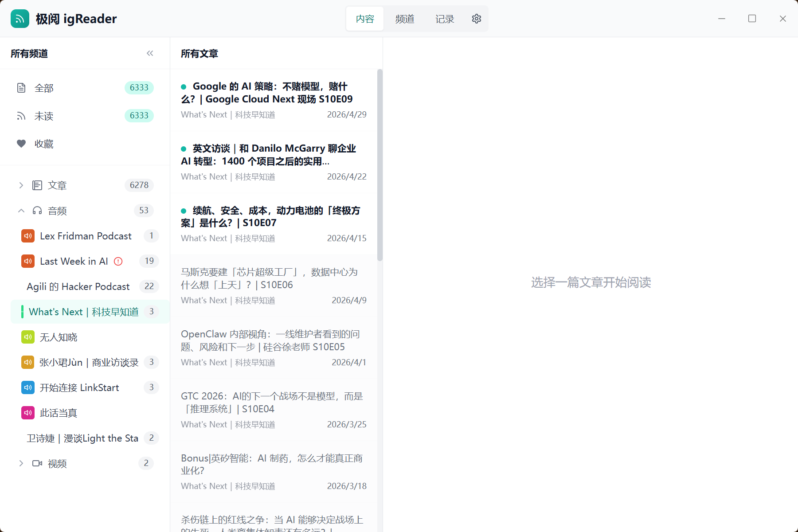Select the 全部 feed entry

click(85, 88)
